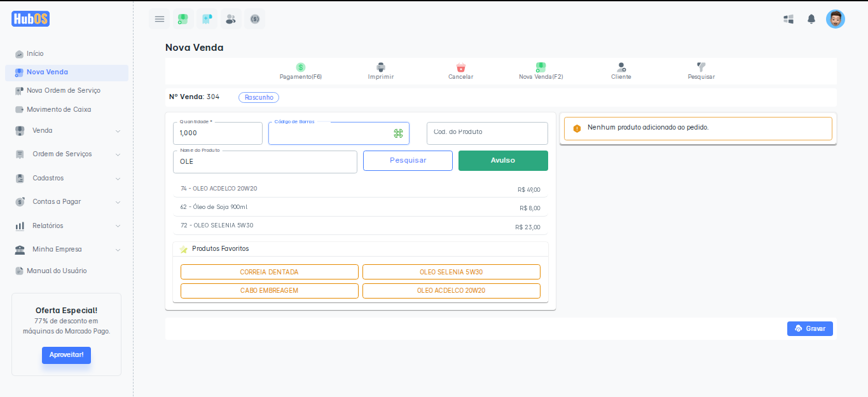Click the Windows logo icon in header

[x=789, y=19]
